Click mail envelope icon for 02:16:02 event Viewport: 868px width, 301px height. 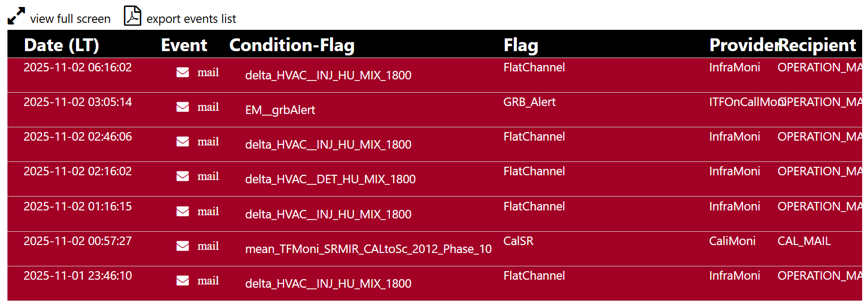coord(182,176)
